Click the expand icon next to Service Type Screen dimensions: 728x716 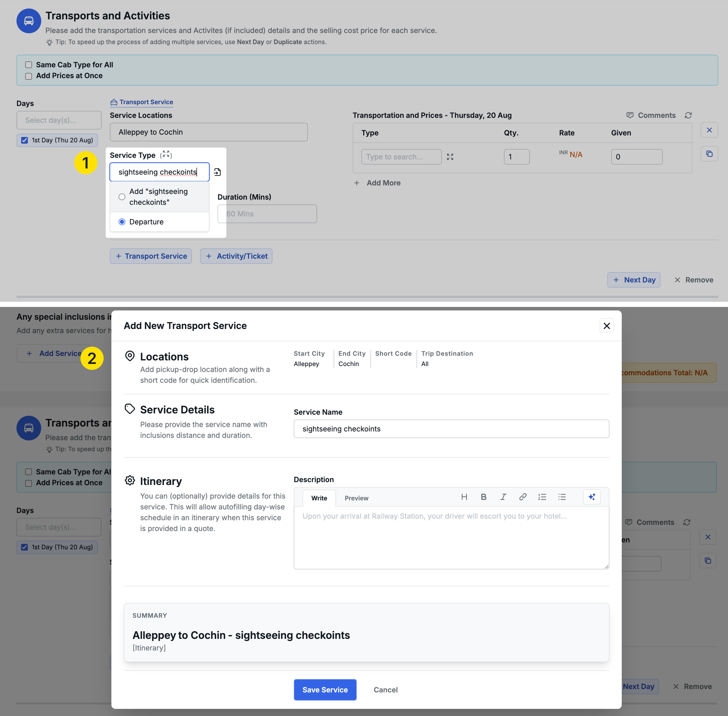(166, 154)
